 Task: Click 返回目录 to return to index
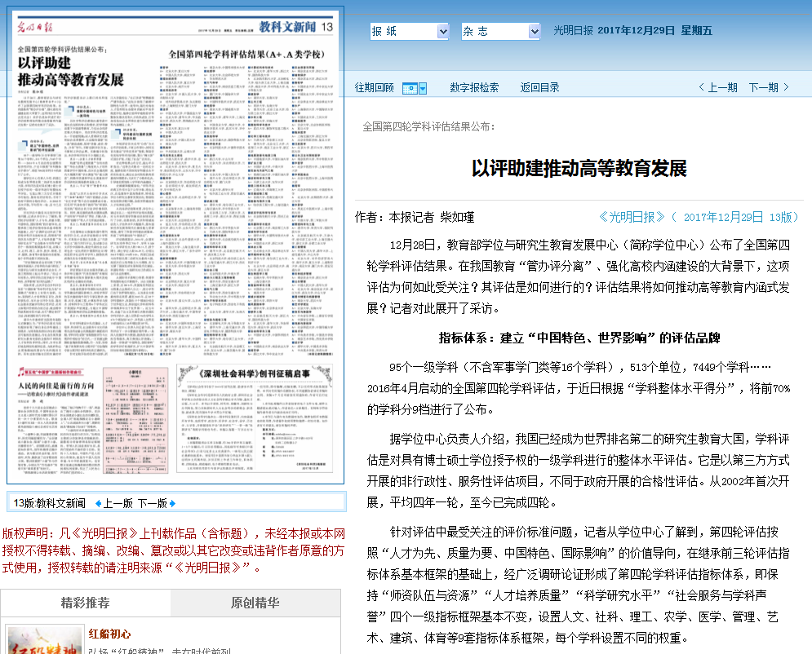coord(539,87)
